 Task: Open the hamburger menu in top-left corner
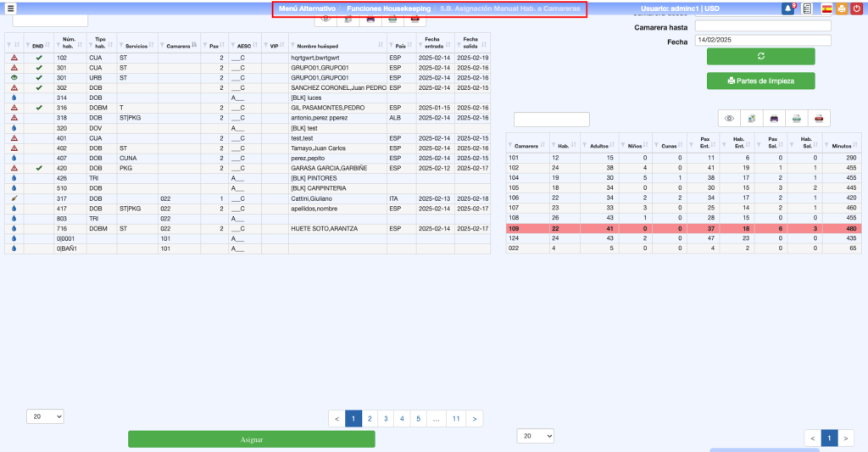coord(11,8)
